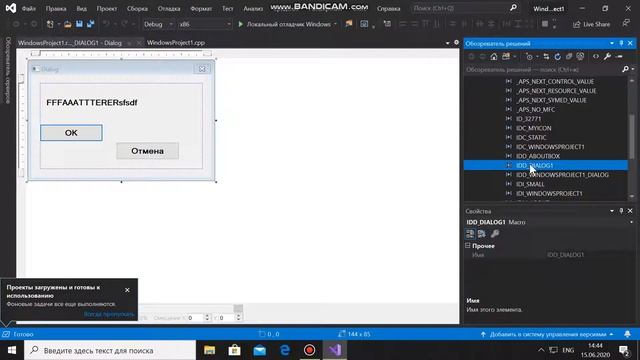Open the Правка menu
The height and width of the screenshot is (360, 640).
(x=56, y=8)
